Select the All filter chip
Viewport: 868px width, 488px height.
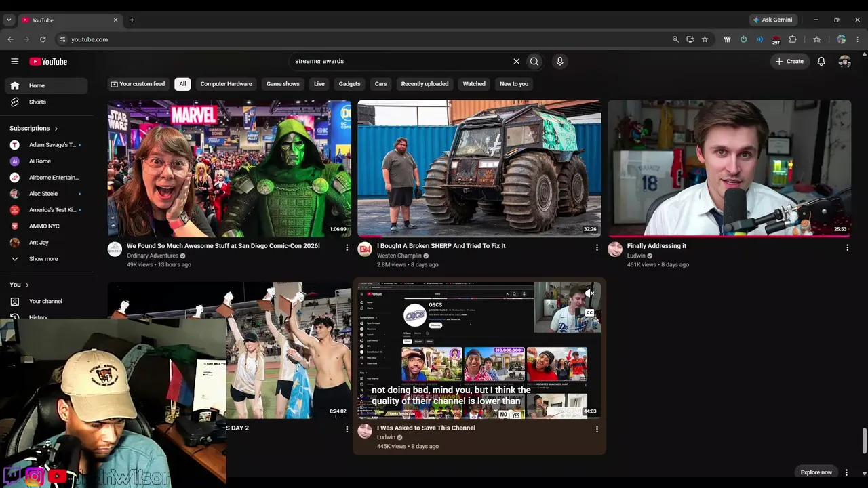[x=182, y=84]
